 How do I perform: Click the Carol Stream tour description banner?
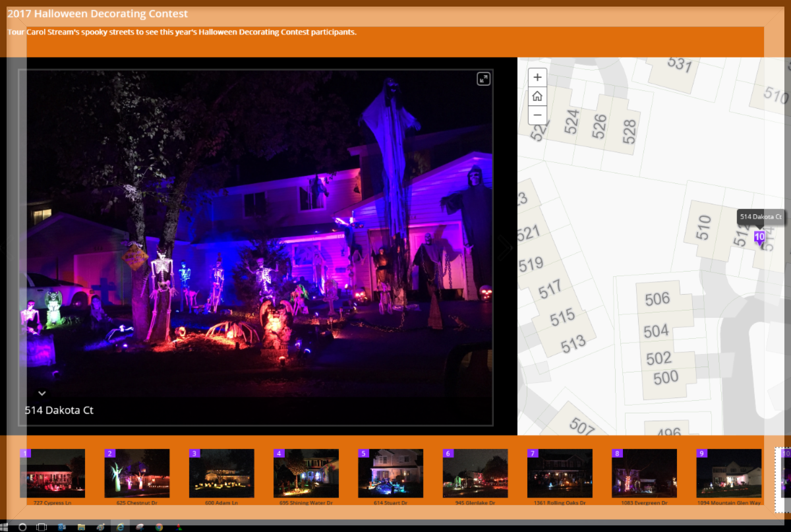tap(181, 32)
